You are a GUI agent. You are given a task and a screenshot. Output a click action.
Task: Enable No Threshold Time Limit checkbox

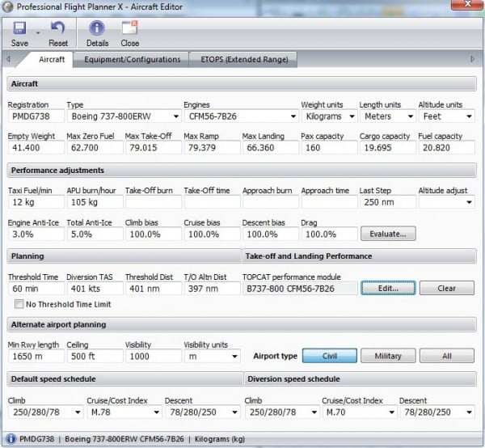[19, 304]
